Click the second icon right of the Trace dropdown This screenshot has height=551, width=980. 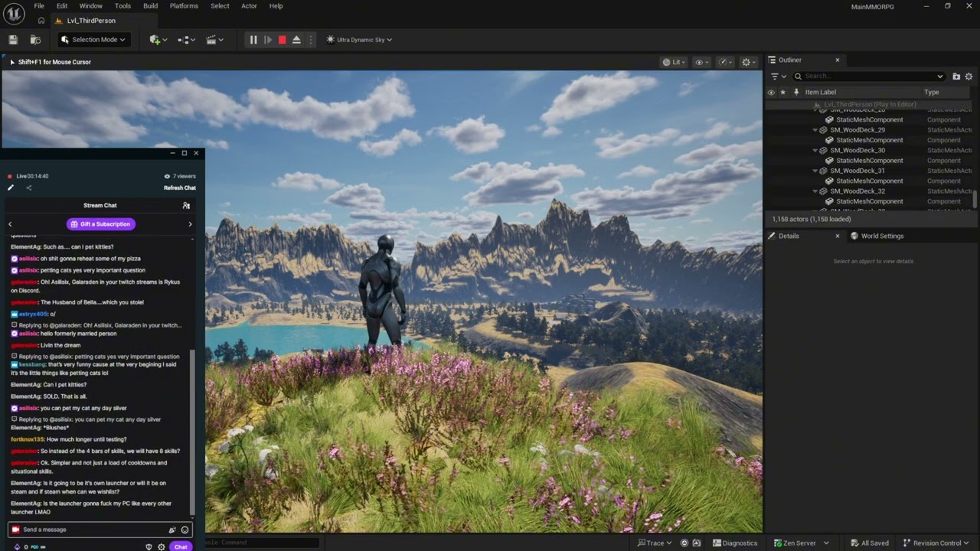pyautogui.click(x=696, y=543)
